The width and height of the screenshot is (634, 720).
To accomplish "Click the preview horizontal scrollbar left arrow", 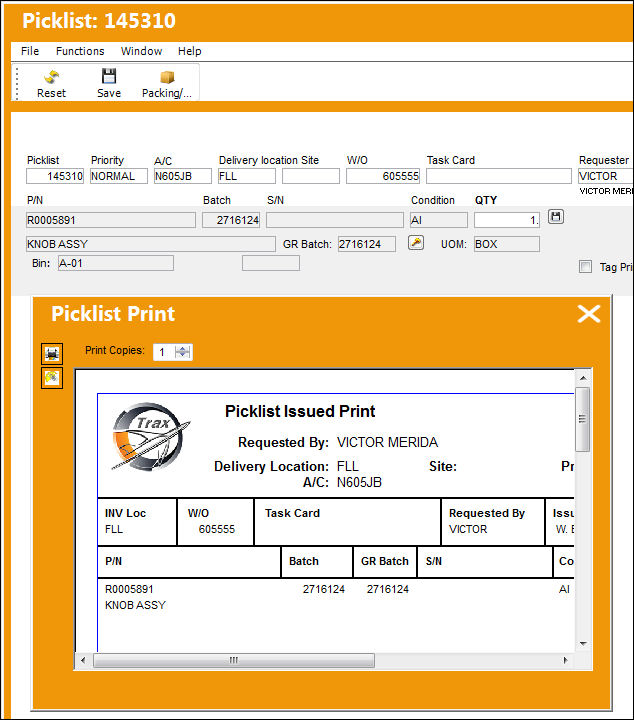I will click(83, 660).
